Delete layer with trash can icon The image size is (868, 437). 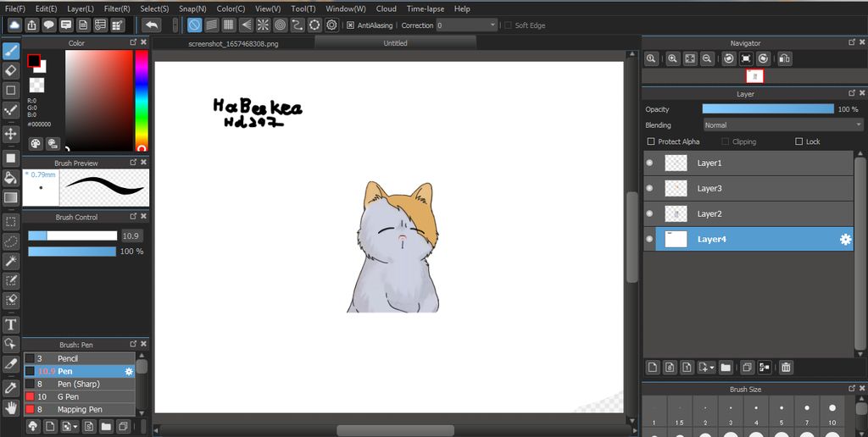[786, 367]
